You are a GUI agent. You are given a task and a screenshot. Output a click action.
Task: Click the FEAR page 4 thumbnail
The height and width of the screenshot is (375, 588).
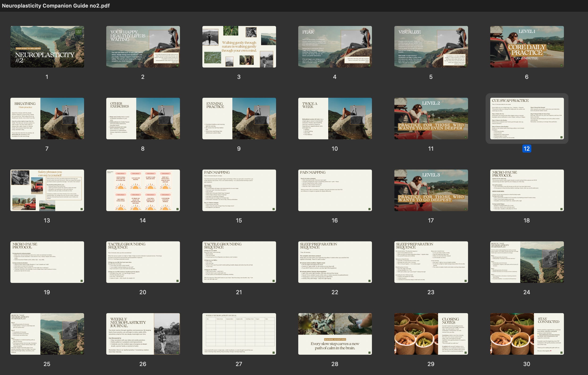335,47
